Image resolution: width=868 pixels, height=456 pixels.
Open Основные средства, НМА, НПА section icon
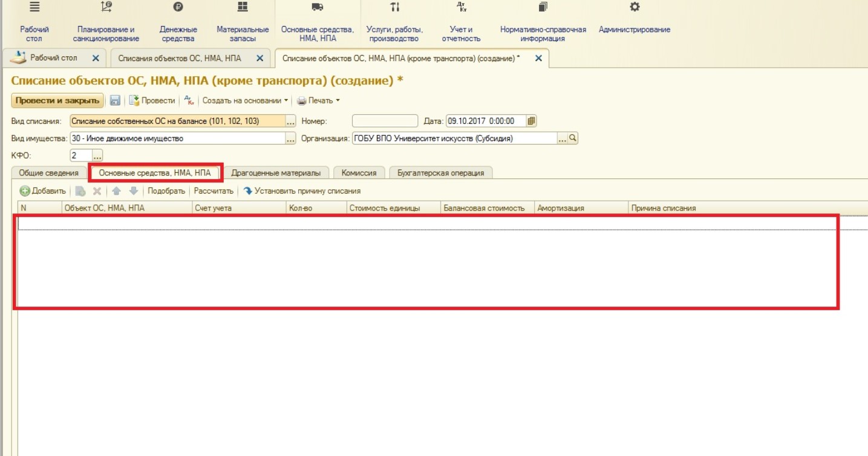318,7
